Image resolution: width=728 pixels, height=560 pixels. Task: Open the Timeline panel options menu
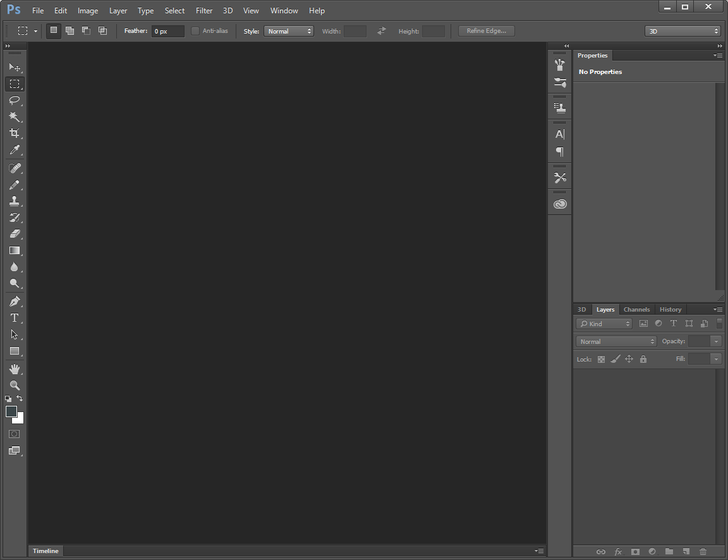click(539, 551)
